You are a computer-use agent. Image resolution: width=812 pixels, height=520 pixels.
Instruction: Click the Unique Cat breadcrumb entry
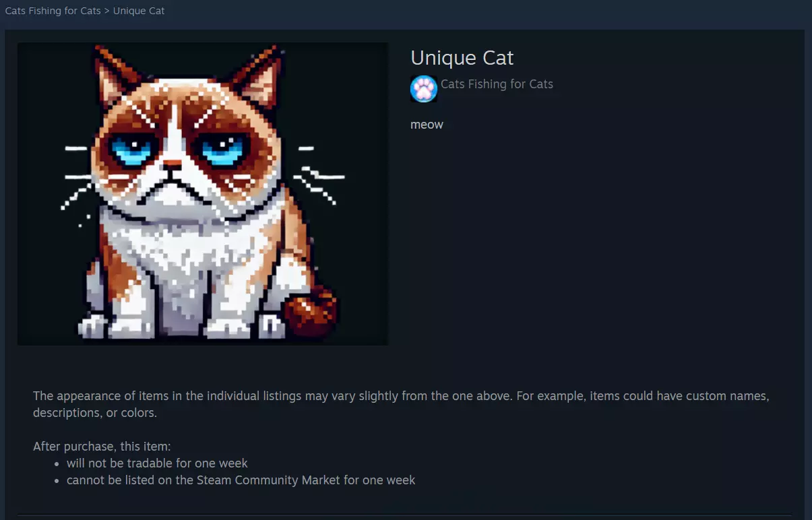click(x=139, y=11)
